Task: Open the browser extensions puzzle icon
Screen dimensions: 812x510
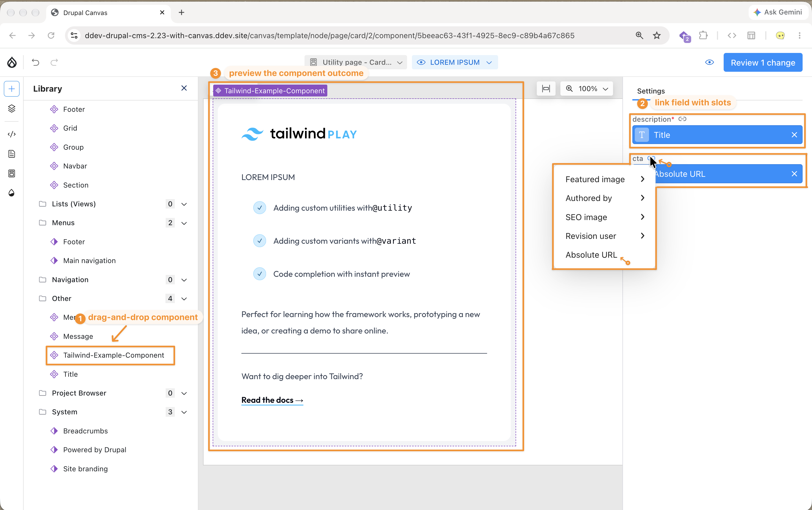Action: (703, 35)
